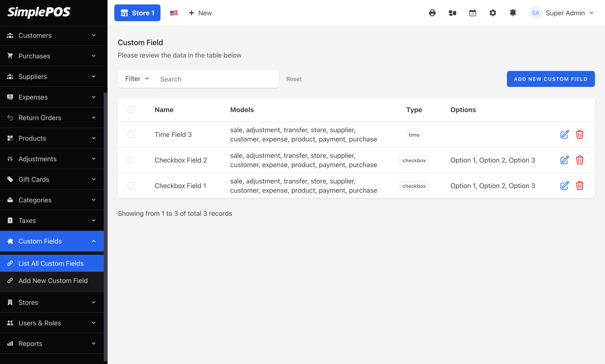This screenshot has height=364, width=605.
Task: Click the 'Checkbox Field 1' name cell
Action: (x=180, y=186)
